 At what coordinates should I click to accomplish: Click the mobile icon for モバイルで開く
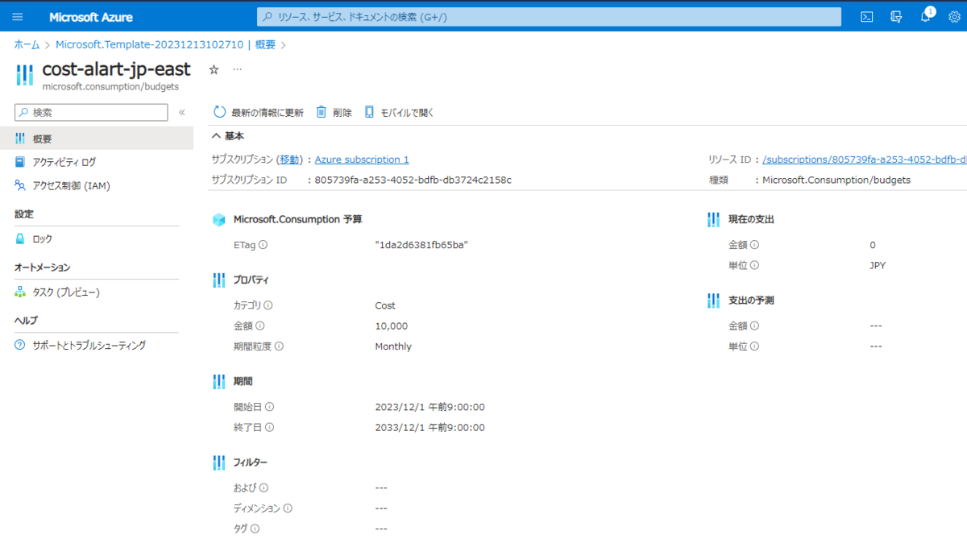coord(369,112)
